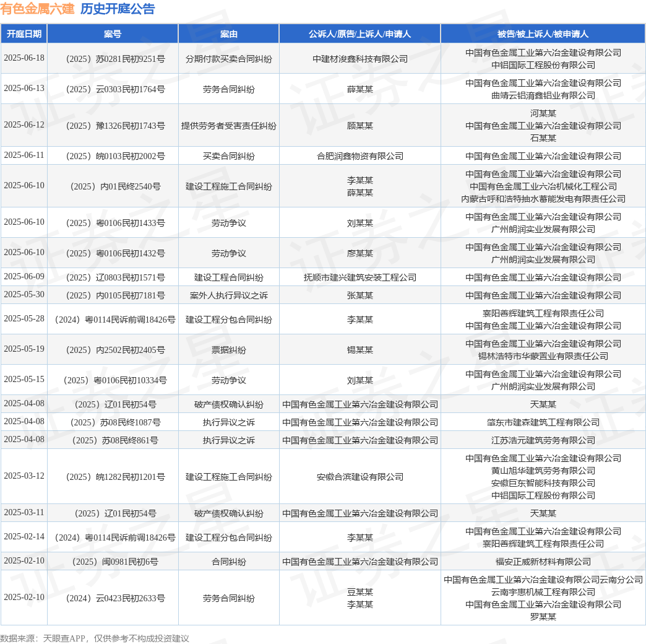Click plaintiff 豆某某
This screenshot has height=644, width=646.
point(360,593)
